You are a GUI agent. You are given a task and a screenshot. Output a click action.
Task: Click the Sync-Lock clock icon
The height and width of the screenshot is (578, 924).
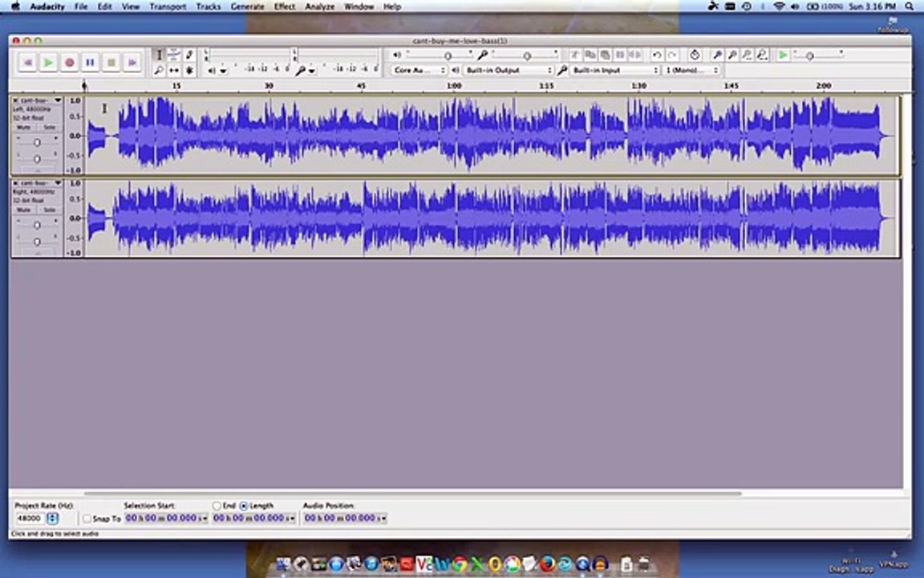pos(695,55)
